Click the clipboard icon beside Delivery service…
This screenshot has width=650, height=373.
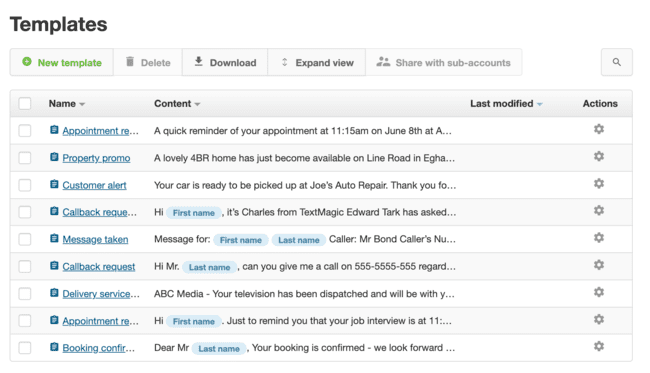coord(54,293)
